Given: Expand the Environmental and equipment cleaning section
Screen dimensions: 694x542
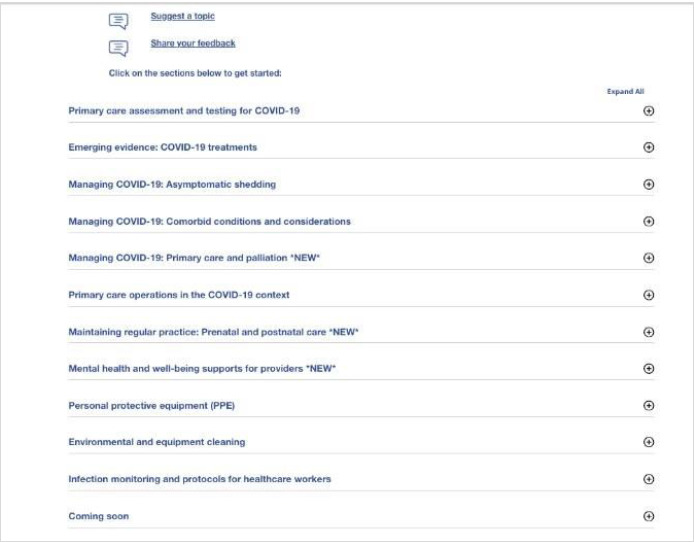Looking at the screenshot, I should 648,442.
